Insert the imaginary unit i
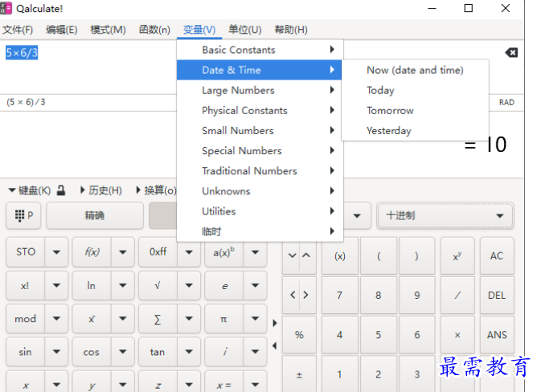This screenshot has width=537, height=392. [x=223, y=352]
